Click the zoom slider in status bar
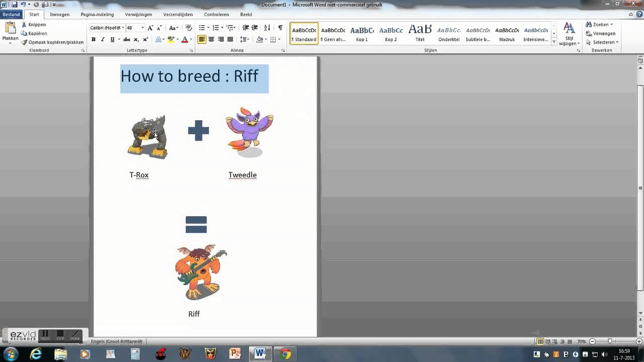The height and width of the screenshot is (362, 644). tap(610, 341)
